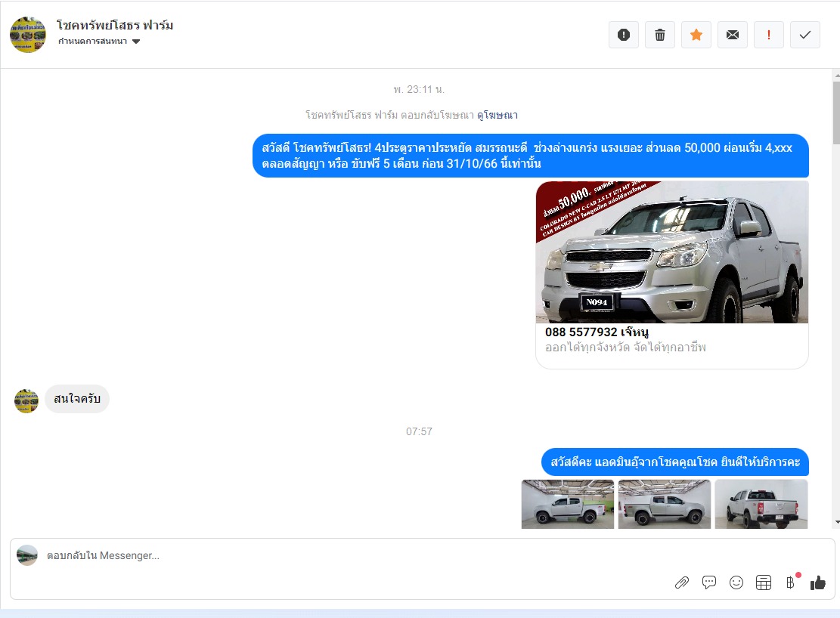Click the 07:57 timestamp

[419, 431]
